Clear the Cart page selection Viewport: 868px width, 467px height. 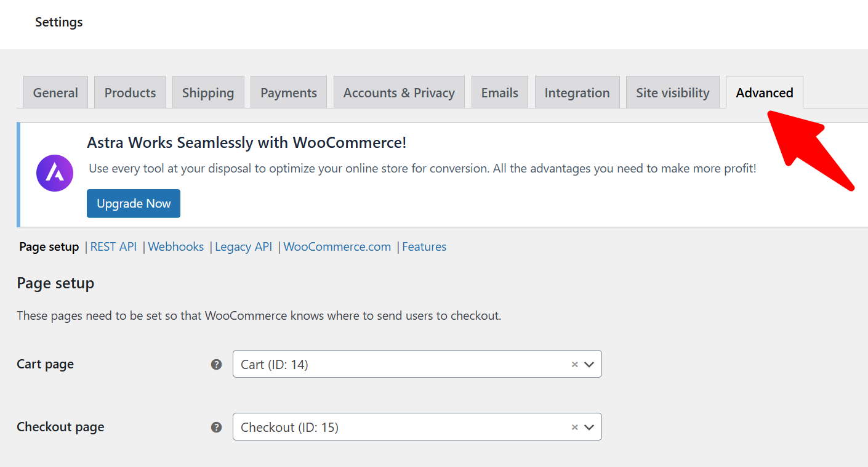pyautogui.click(x=574, y=364)
